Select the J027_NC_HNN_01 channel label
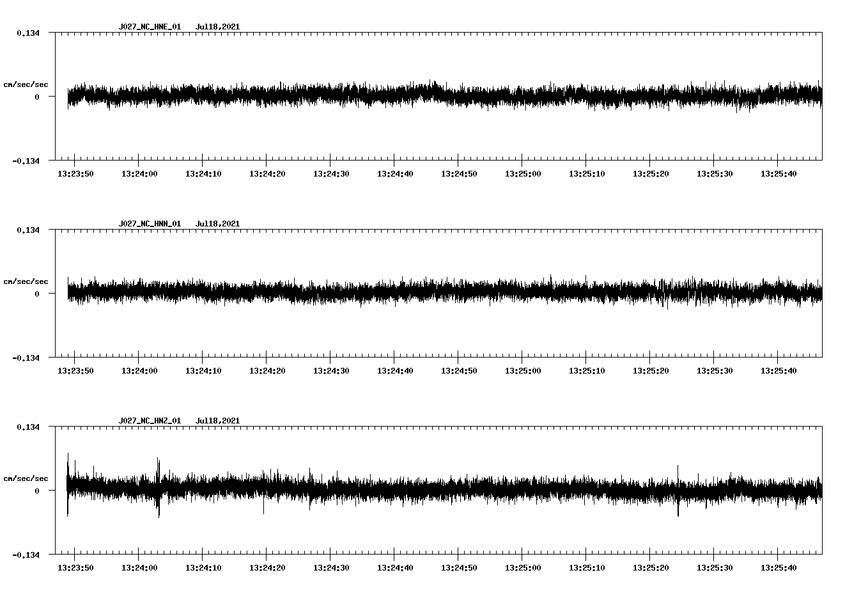 (150, 223)
